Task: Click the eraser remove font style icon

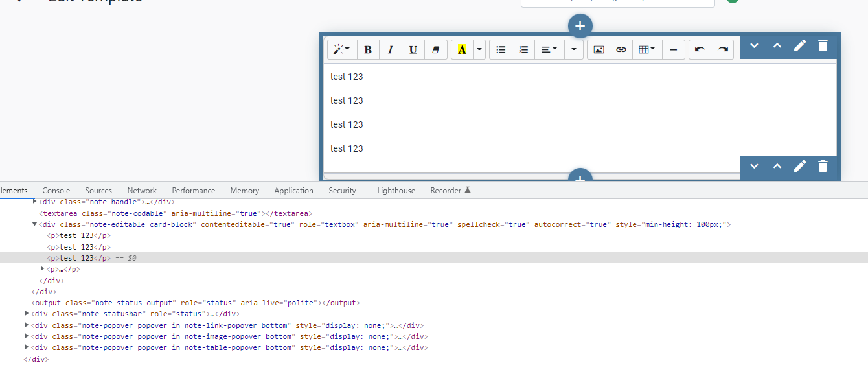Action: 436,49
